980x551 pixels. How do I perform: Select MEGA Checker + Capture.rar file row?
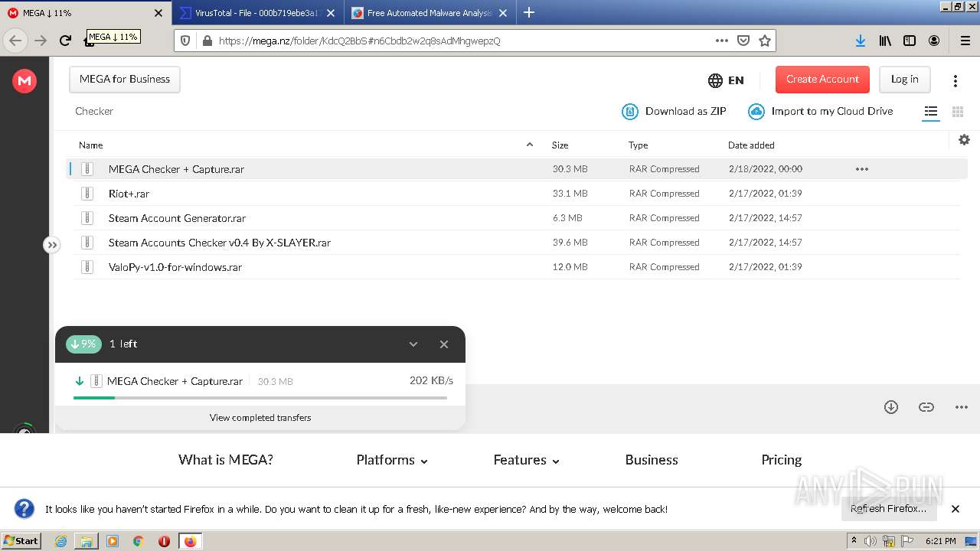517,169
